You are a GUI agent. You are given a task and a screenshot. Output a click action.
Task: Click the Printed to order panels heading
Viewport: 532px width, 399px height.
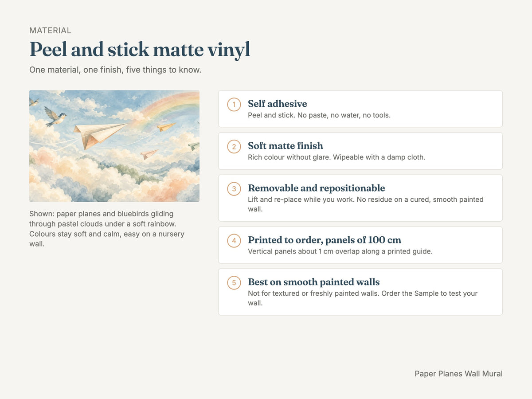325,240
